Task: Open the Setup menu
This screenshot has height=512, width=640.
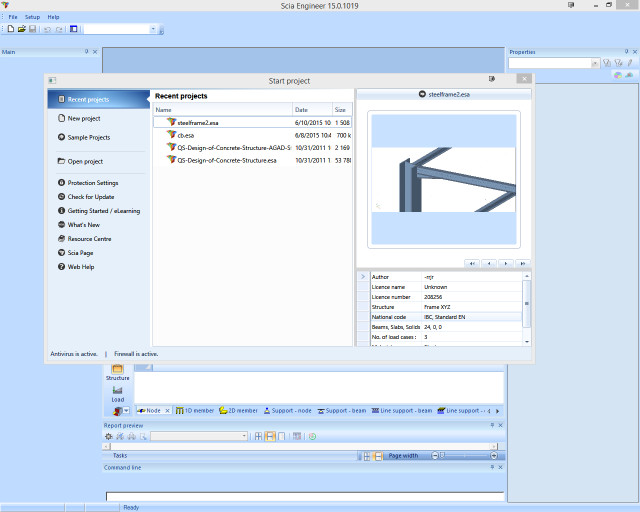Action: click(x=32, y=17)
